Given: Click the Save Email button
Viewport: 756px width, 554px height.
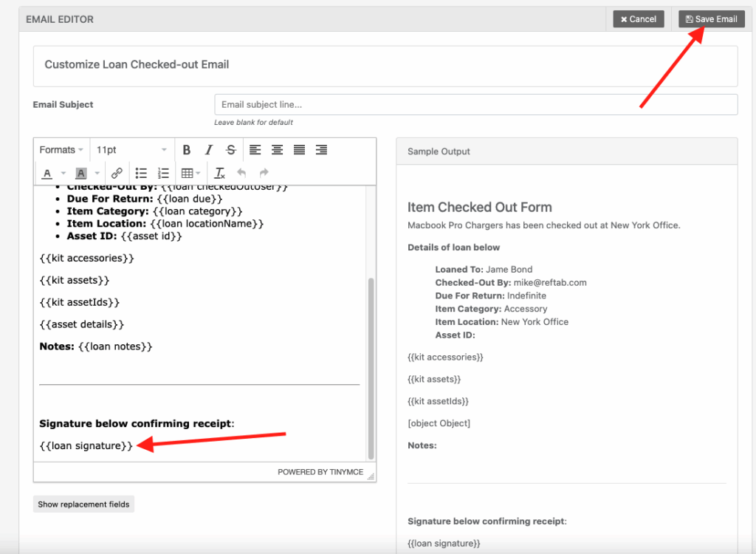Looking at the screenshot, I should [711, 19].
